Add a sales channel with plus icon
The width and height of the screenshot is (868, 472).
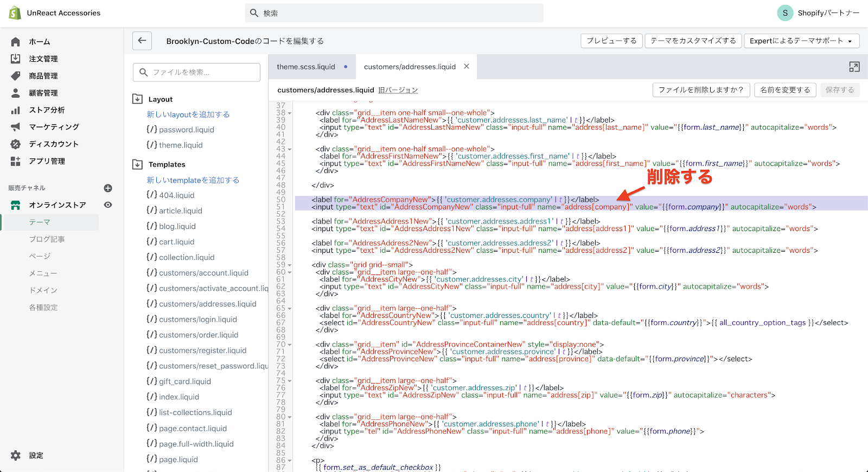pyautogui.click(x=108, y=188)
